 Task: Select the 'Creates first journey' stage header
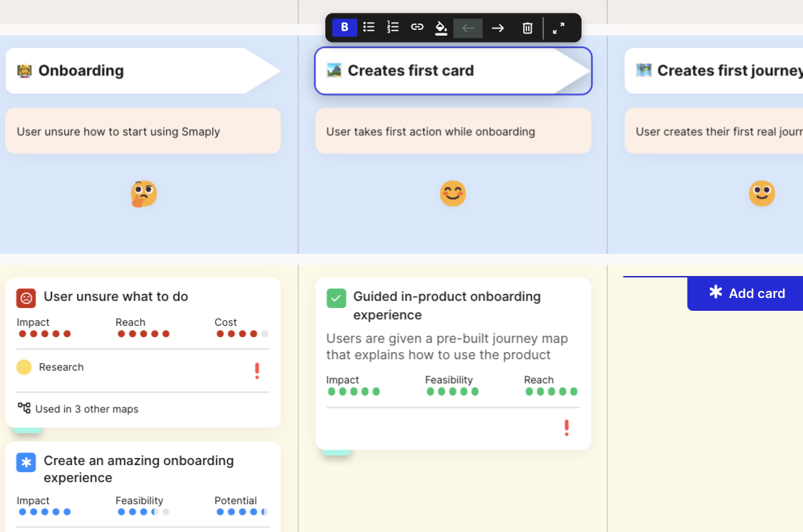pos(721,70)
